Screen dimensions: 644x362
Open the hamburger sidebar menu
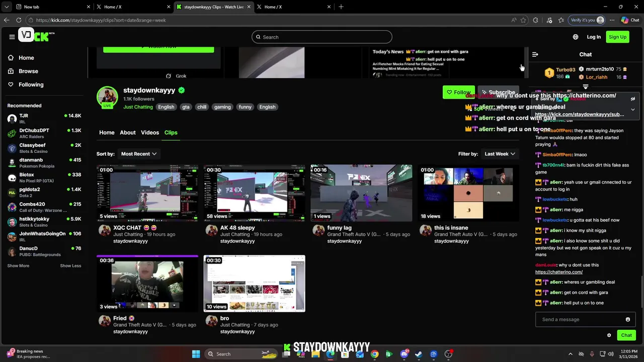point(12,37)
